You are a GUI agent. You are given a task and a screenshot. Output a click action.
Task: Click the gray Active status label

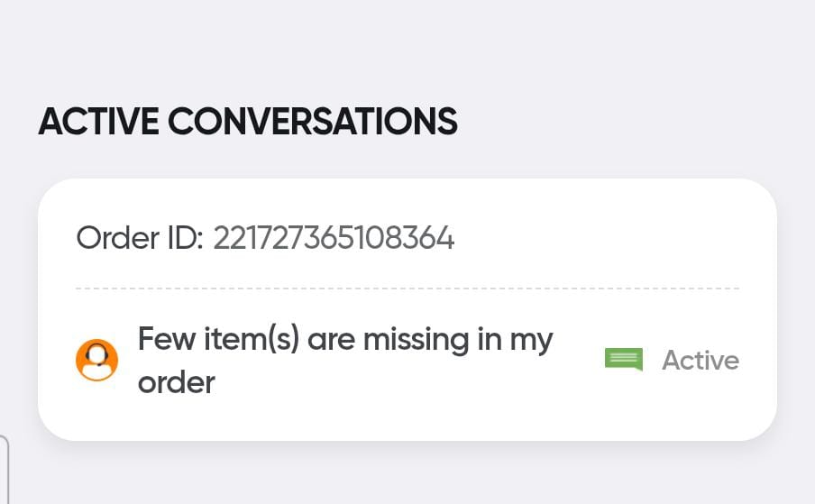pyautogui.click(x=700, y=361)
